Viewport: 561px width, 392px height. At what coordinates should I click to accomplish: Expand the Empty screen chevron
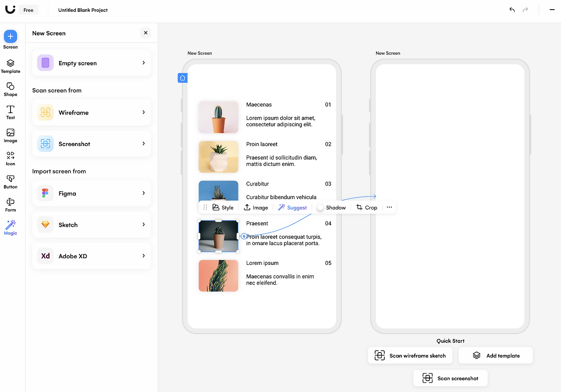(143, 63)
